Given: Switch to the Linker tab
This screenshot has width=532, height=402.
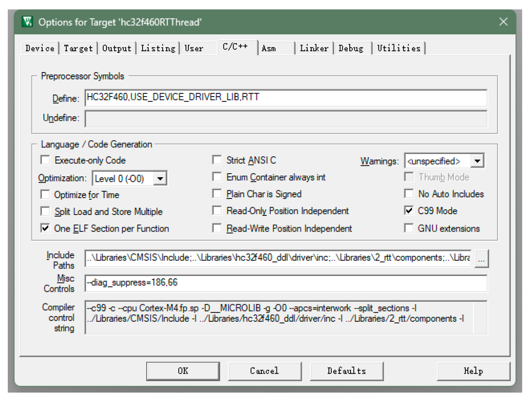Looking at the screenshot, I should coord(314,48).
